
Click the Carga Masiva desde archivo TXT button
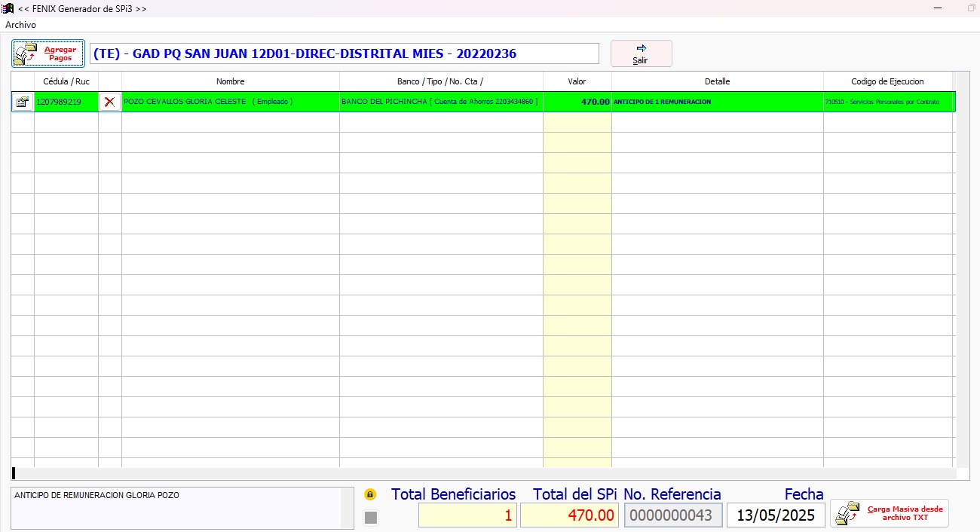tap(890, 513)
